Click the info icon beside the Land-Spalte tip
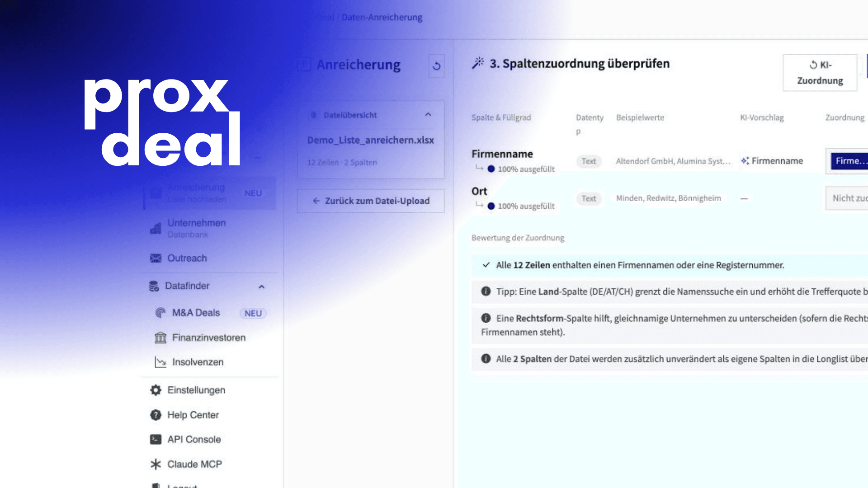Viewport: 868px width, 488px height. (486, 291)
